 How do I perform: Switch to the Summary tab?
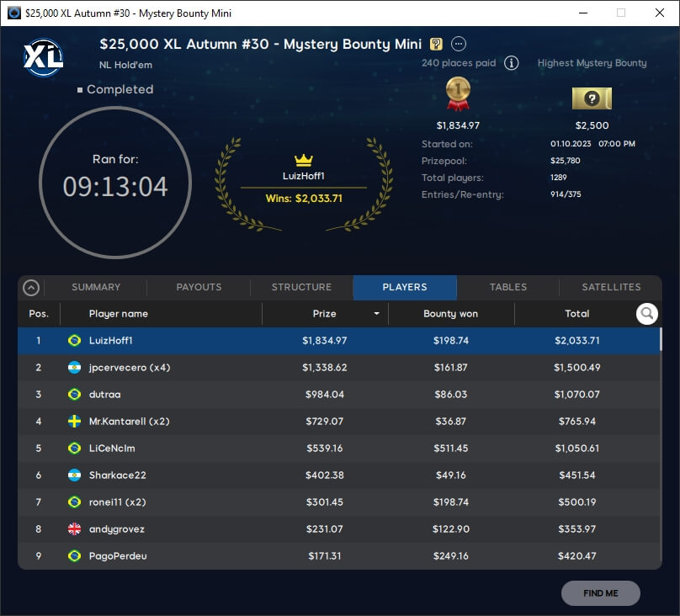point(96,287)
